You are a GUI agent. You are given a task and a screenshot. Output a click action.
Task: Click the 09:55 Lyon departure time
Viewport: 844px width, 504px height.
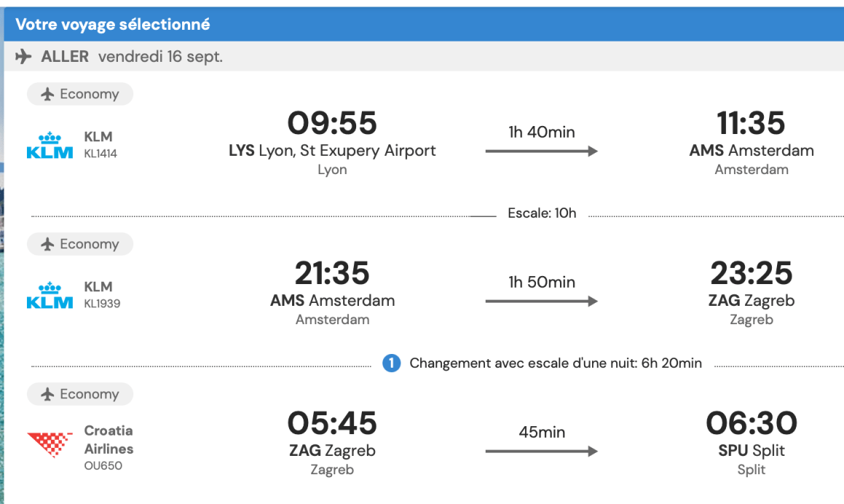coord(332,123)
